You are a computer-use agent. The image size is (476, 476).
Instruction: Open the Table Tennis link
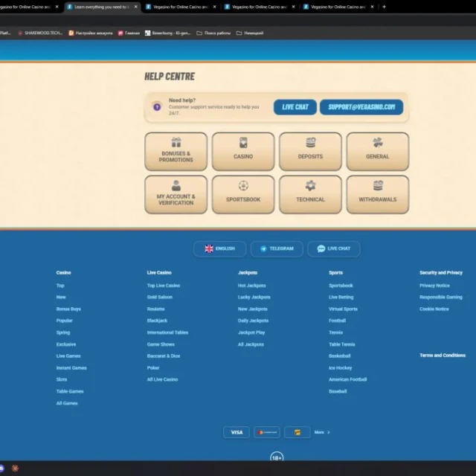pyautogui.click(x=342, y=344)
